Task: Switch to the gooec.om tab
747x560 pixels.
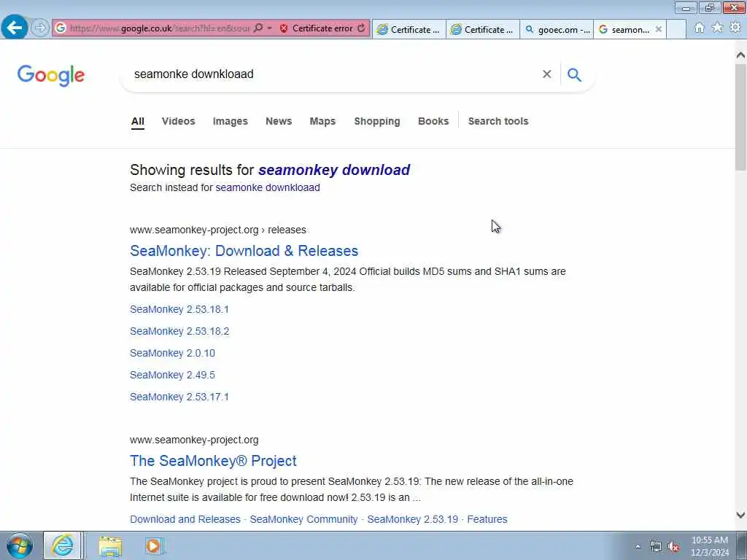Action: click(557, 29)
